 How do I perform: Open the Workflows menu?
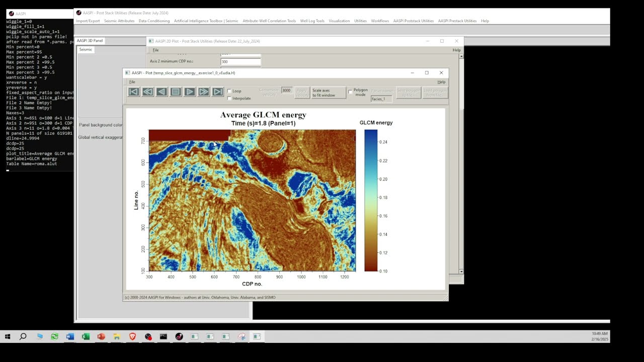pos(380,21)
